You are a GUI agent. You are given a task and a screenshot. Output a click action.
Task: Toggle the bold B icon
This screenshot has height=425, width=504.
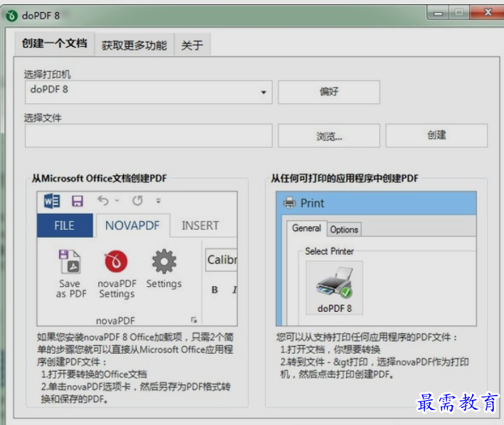(215, 290)
